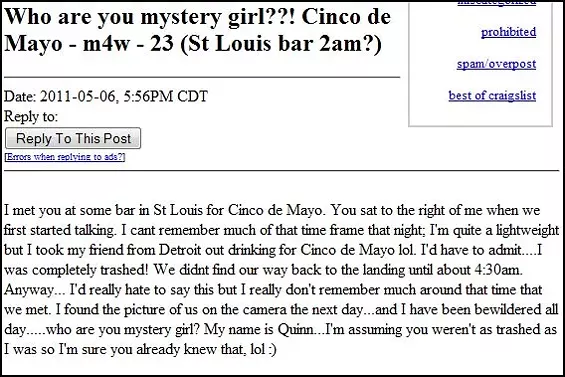Click 'CDT' timezone in the date line
Screen dimensions: 565x377
(192, 96)
